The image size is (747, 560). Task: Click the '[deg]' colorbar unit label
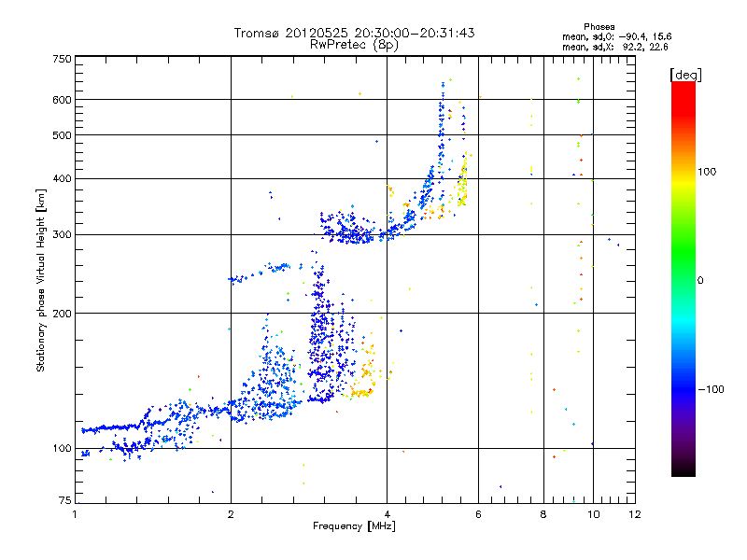[685, 75]
